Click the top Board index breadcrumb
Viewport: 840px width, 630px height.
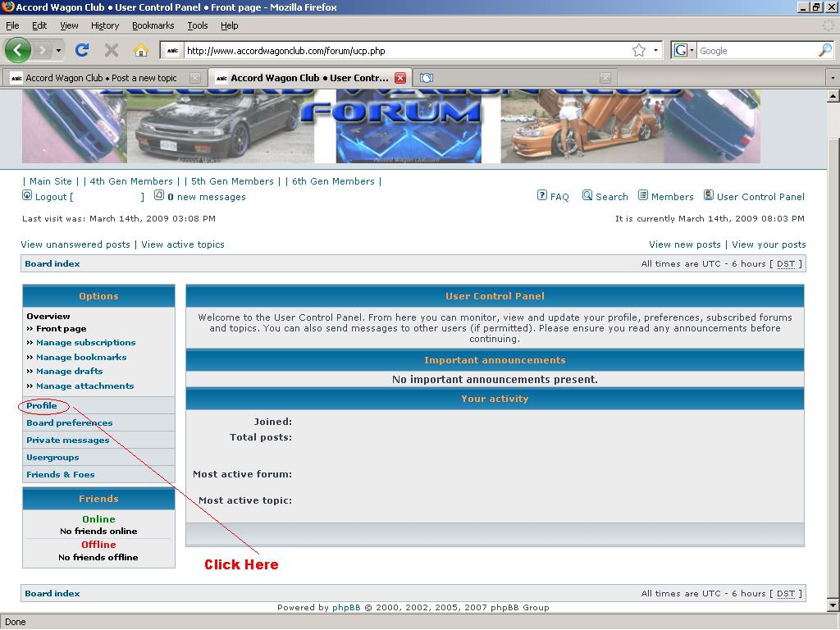tap(52, 263)
